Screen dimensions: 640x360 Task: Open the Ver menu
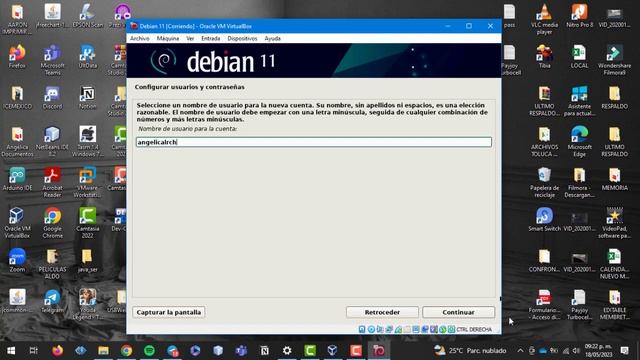190,38
